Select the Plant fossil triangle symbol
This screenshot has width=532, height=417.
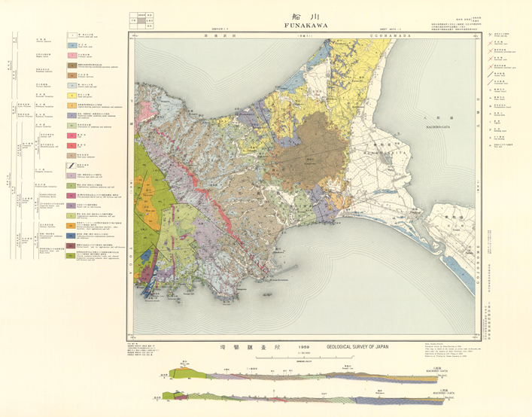tap(490, 98)
